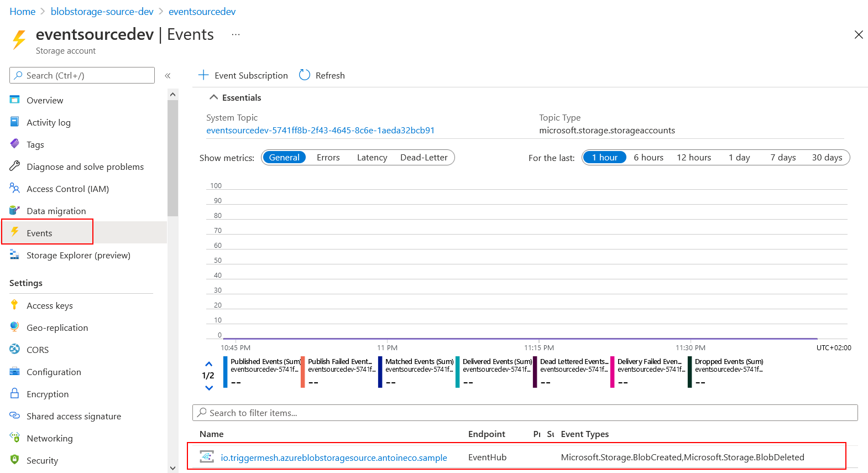Go to previous legend page arrow
Screen dimensions: 868x473
(208, 364)
